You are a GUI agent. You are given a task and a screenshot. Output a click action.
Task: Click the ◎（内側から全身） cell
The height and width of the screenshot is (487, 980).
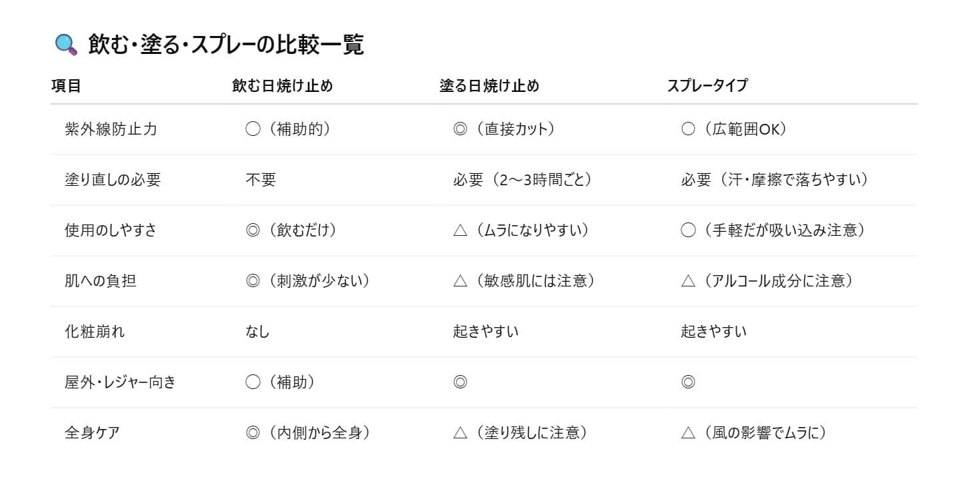tap(308, 433)
